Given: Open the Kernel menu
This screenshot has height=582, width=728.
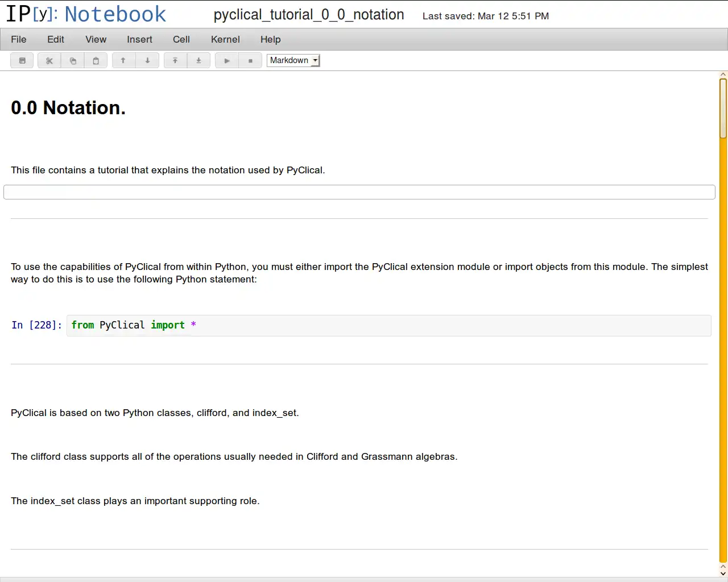Looking at the screenshot, I should tap(225, 39).
